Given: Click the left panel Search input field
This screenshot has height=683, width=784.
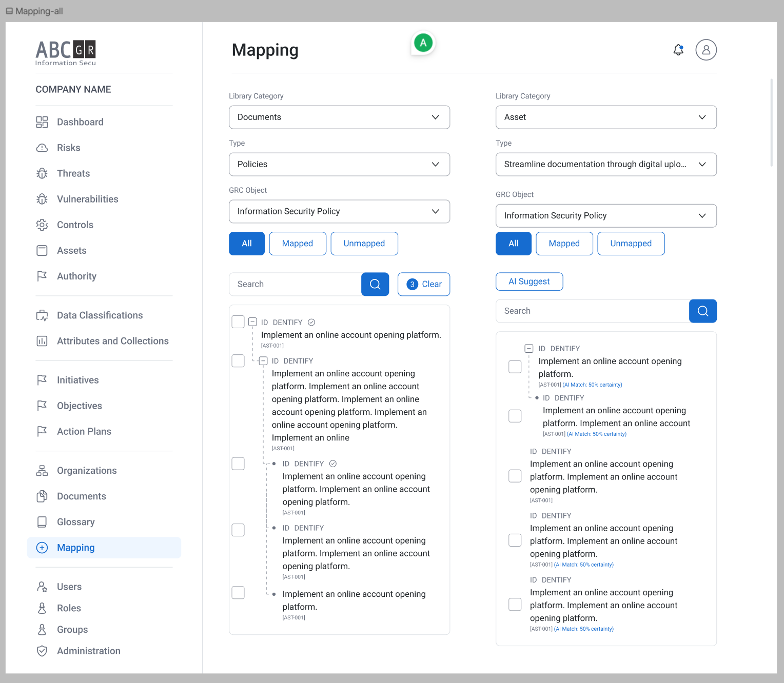Looking at the screenshot, I should coord(295,284).
